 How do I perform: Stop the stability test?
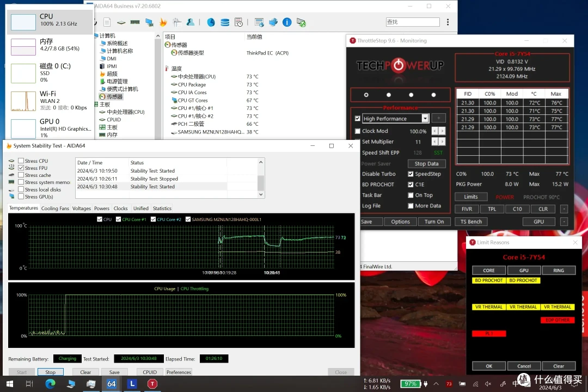(x=50, y=372)
